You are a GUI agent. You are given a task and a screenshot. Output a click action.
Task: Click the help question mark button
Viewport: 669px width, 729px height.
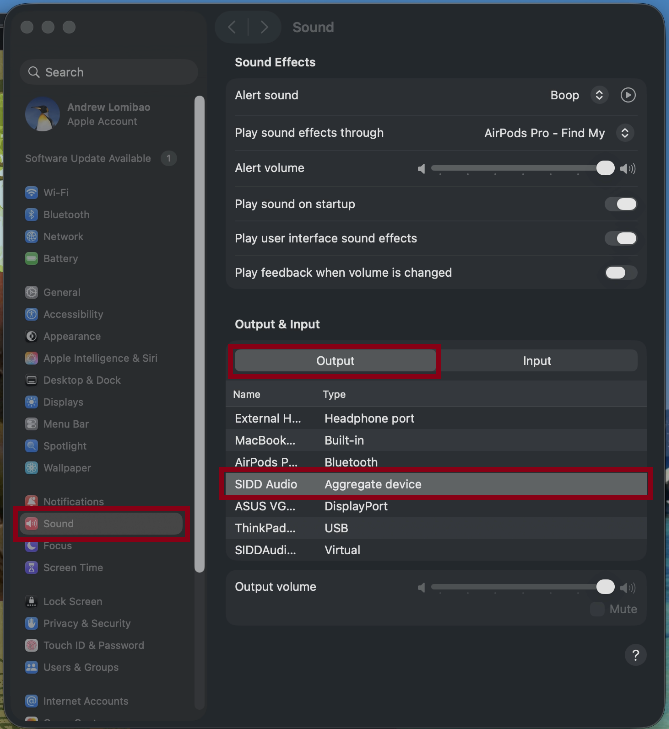[636, 655]
